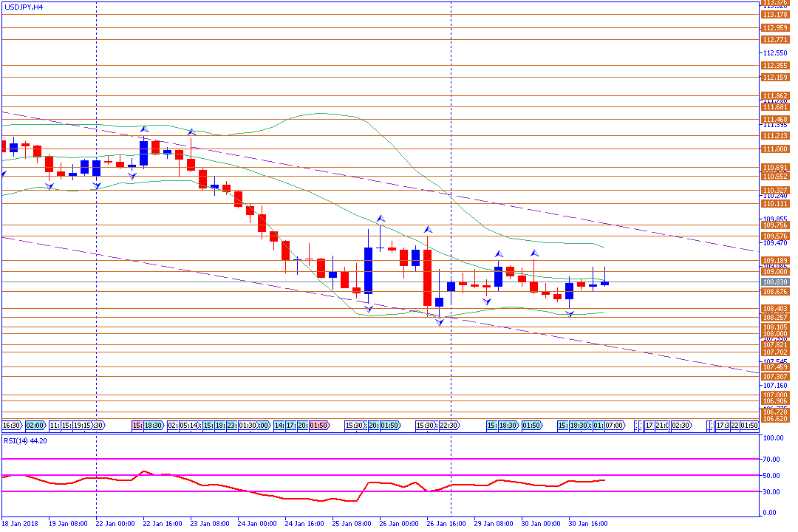
Task: Click the RSI 30.00 level label
Action: coord(774,492)
